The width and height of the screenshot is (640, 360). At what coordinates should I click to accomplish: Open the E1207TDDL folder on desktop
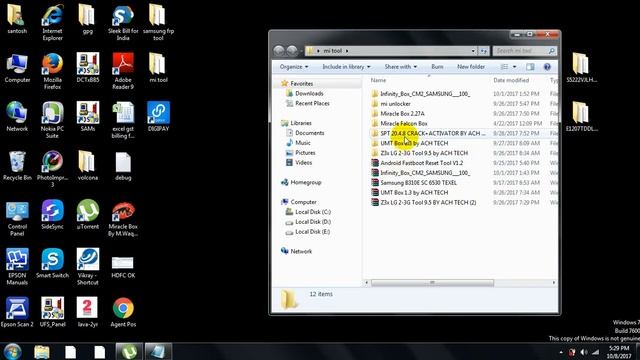[x=581, y=117]
